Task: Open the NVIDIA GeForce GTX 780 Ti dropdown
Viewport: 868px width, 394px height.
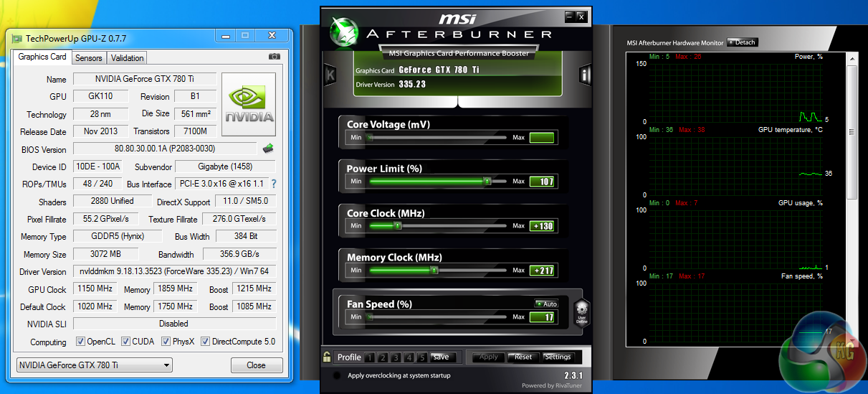Action: [x=94, y=365]
